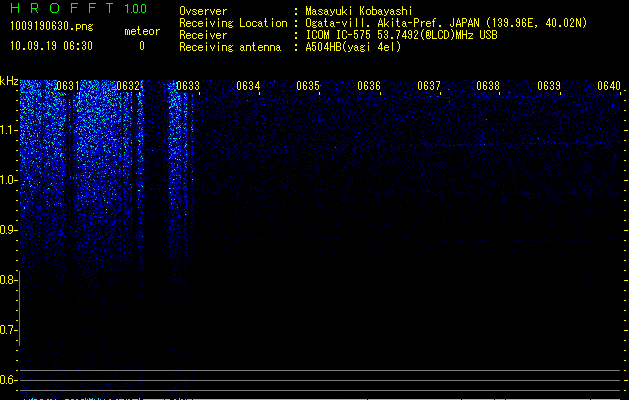The height and width of the screenshot is (400, 629).
Task: Click the 0.8 frequency axis label
Action: pyautogui.click(x=8, y=280)
